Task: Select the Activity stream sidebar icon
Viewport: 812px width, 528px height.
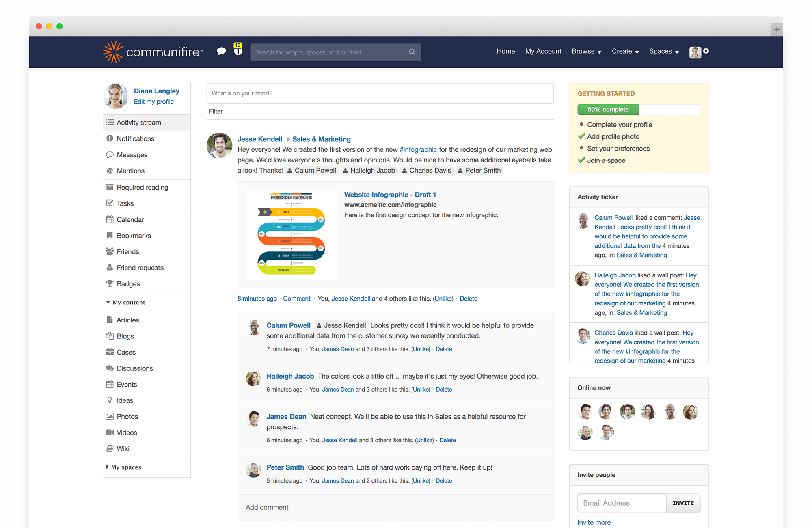Action: pyautogui.click(x=110, y=122)
